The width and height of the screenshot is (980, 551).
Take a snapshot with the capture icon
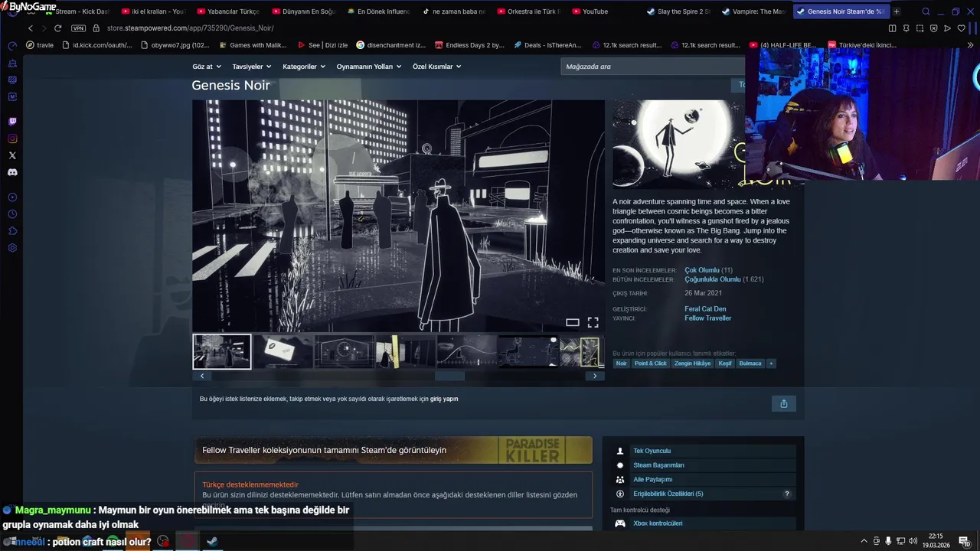[920, 28]
